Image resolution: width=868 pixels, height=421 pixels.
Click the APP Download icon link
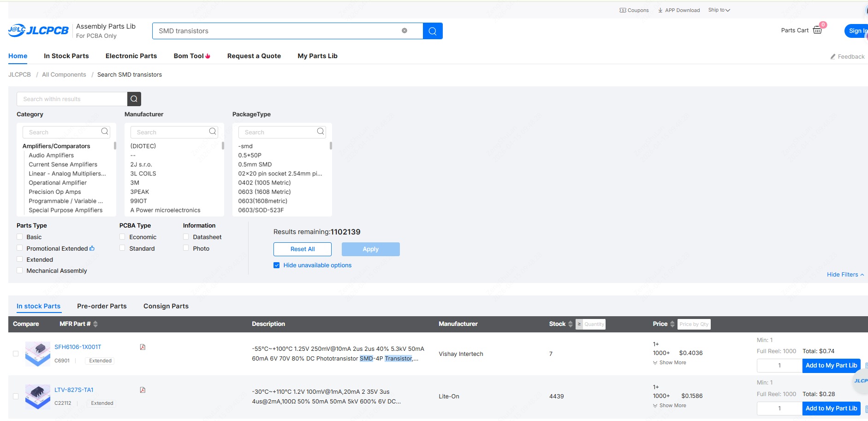678,10
